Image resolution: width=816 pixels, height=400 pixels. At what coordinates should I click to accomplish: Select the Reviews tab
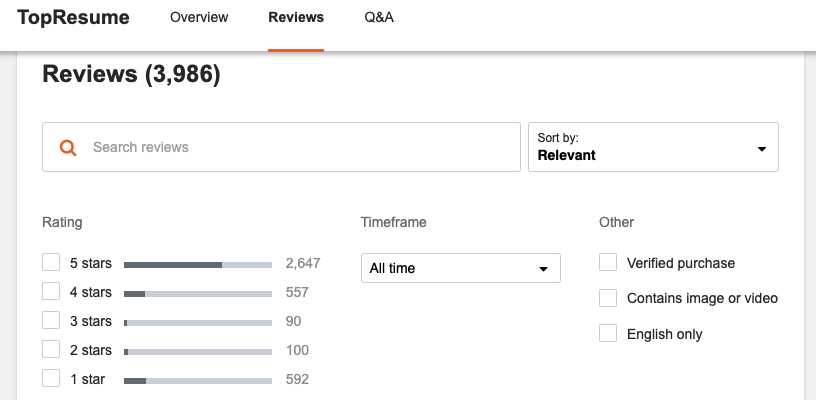(x=296, y=17)
